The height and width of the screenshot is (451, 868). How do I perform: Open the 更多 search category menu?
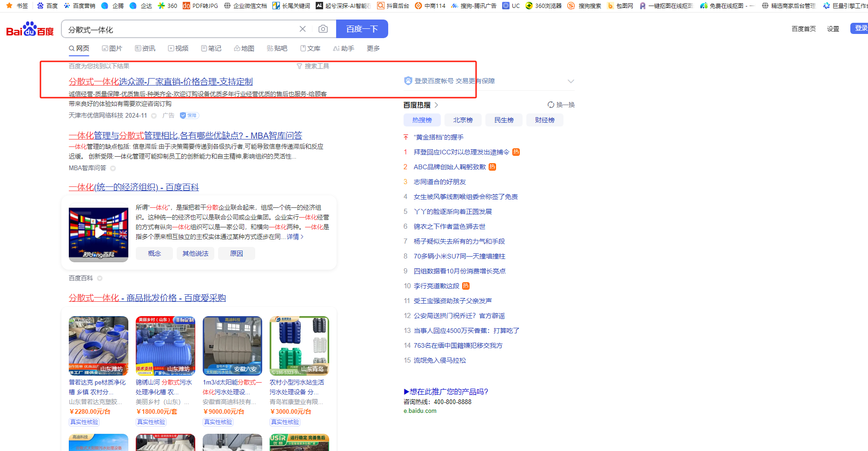pos(373,48)
